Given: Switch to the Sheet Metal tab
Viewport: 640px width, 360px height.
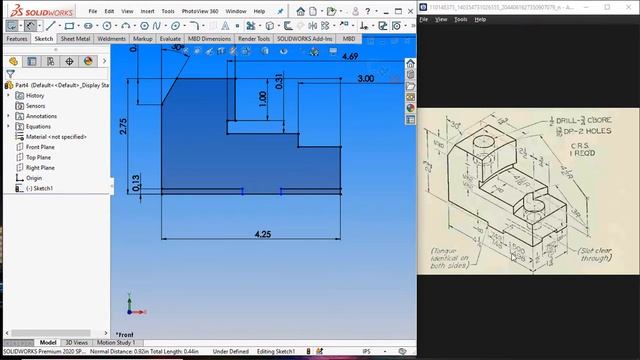Looking at the screenshot, I should click(x=75, y=39).
